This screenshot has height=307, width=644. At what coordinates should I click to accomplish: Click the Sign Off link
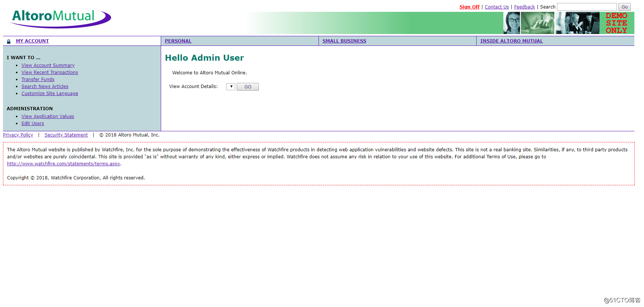469,7
